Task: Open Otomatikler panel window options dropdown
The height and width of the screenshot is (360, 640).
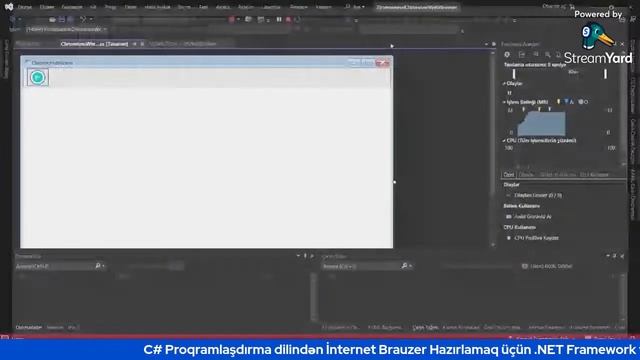Action: click(298, 256)
